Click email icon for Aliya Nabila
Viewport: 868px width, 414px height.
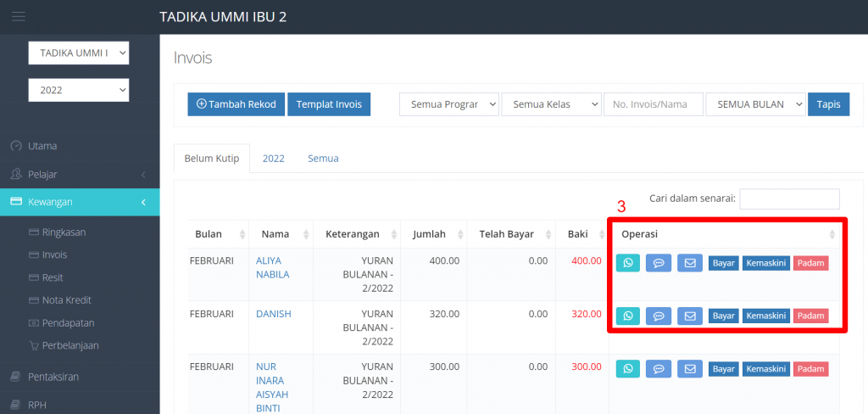690,263
